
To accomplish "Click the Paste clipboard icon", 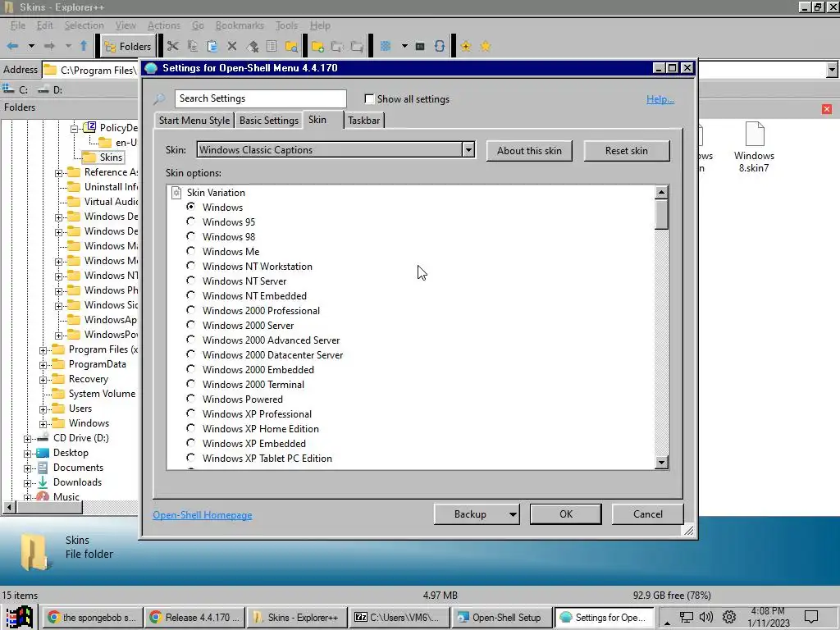I will tap(212, 46).
